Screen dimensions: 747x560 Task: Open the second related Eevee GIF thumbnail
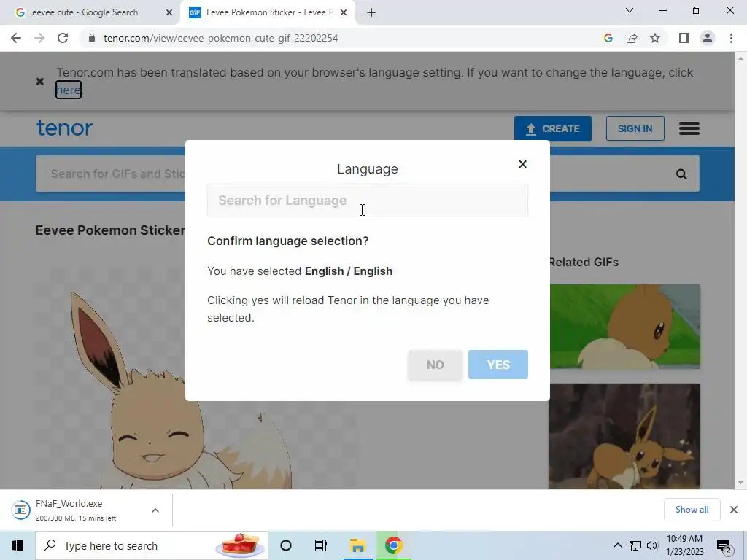pyautogui.click(x=625, y=436)
